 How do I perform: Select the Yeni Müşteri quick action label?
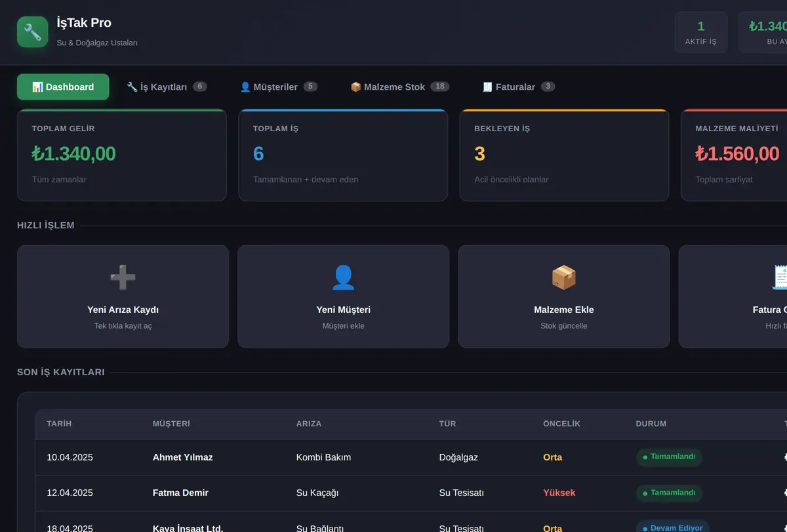tap(344, 310)
